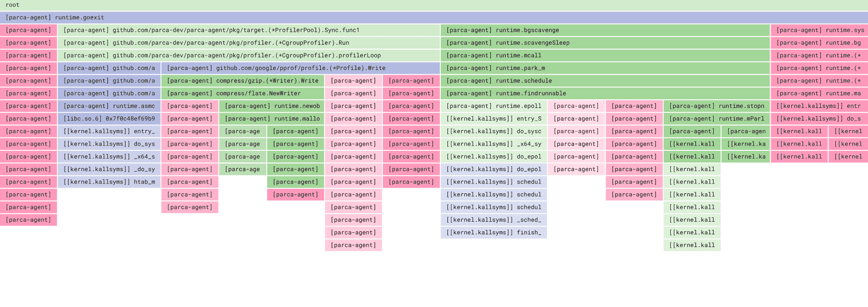Viewport: 868px width, 307px height.
Task: Click the pprof Profile.Write frame
Action: (300, 68)
